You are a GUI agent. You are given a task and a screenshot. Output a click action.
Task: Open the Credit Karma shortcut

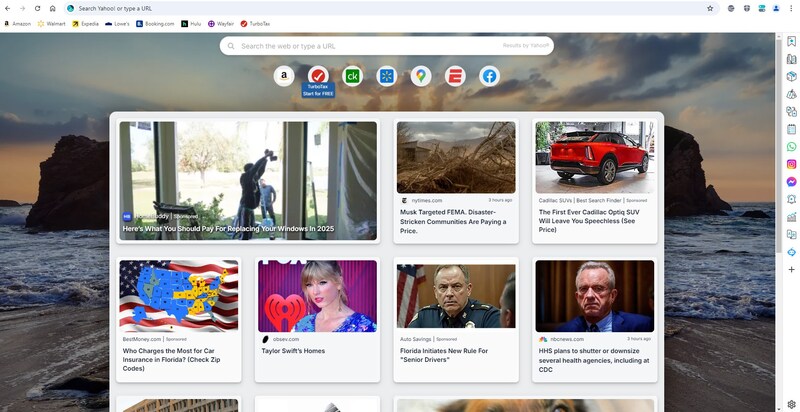tap(352, 76)
